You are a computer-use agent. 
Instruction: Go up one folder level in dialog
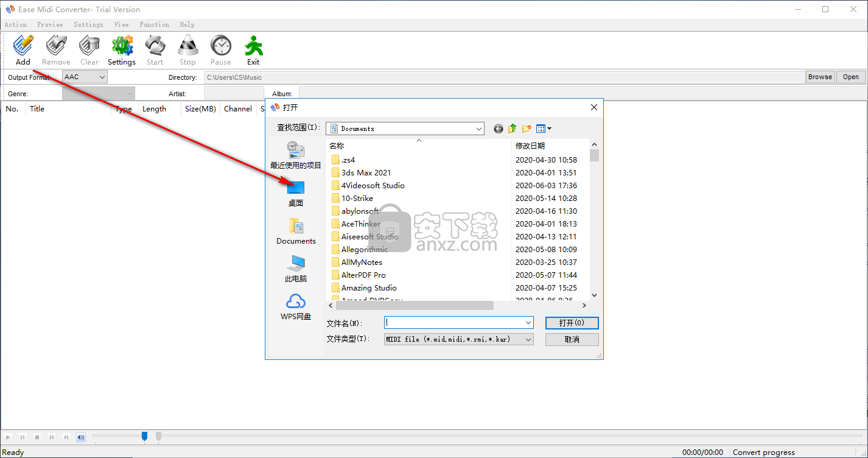(513, 129)
